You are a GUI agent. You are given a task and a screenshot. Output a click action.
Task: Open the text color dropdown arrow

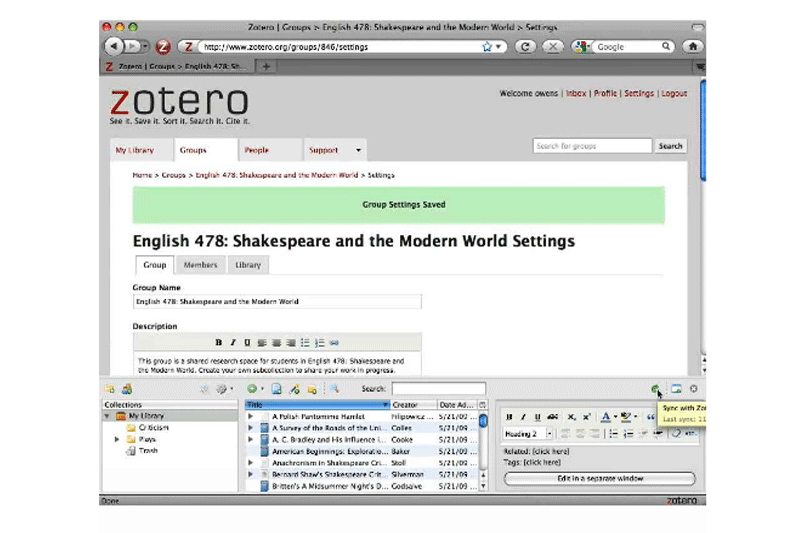pos(615,417)
